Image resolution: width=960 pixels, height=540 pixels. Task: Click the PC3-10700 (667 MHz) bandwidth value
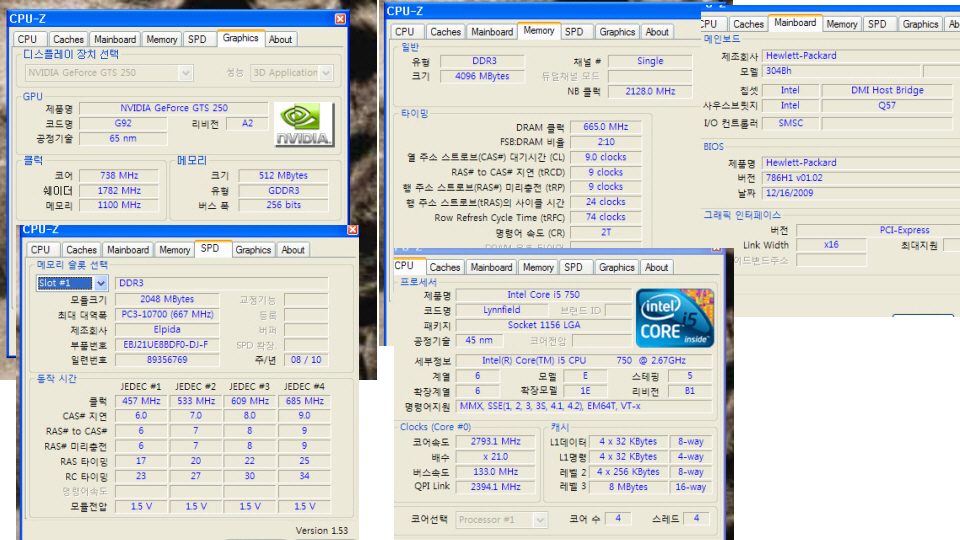167,315
